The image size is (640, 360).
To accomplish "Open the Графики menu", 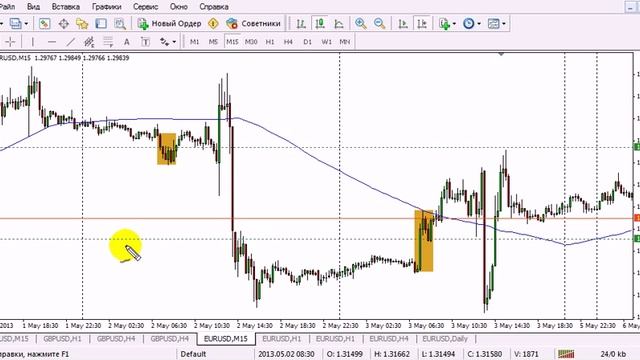I will (107, 7).
